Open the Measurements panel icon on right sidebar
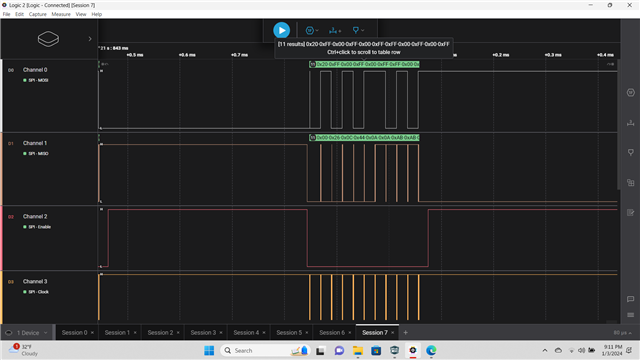The image size is (640, 360). [x=631, y=122]
